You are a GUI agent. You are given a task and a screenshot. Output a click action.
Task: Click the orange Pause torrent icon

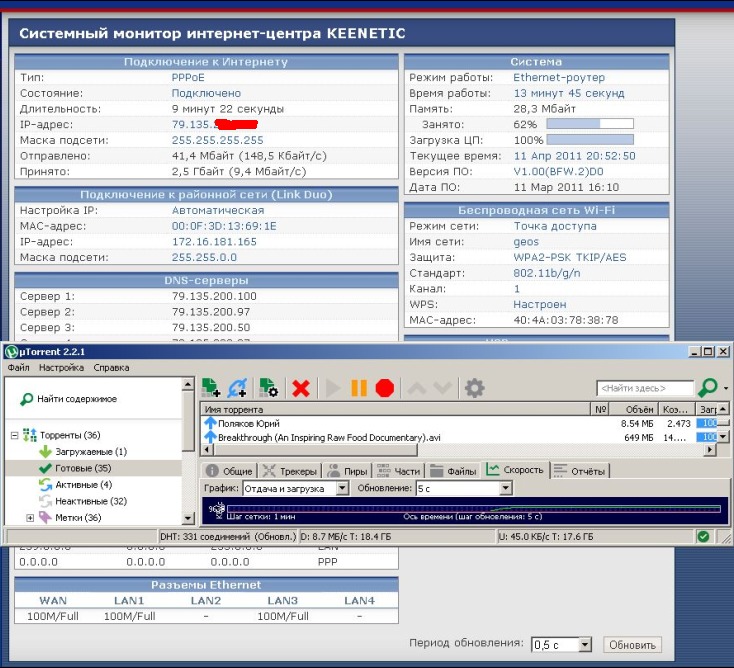click(x=359, y=388)
